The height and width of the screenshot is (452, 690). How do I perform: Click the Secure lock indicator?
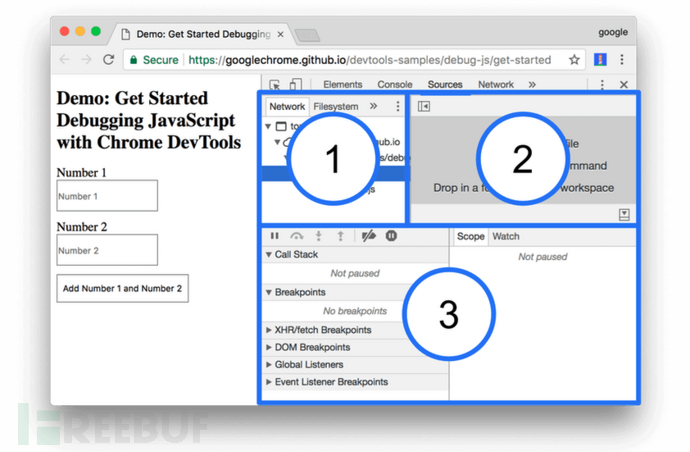(x=154, y=60)
